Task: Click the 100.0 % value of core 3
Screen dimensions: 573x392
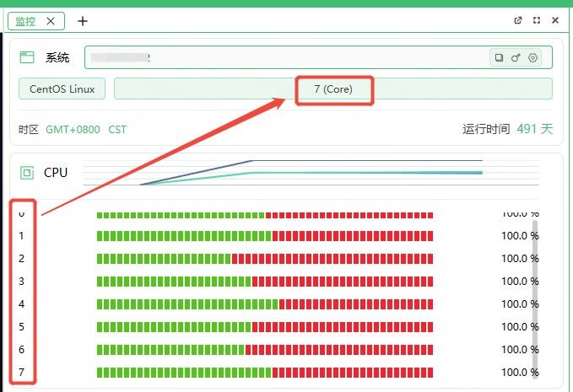Action: (520, 282)
